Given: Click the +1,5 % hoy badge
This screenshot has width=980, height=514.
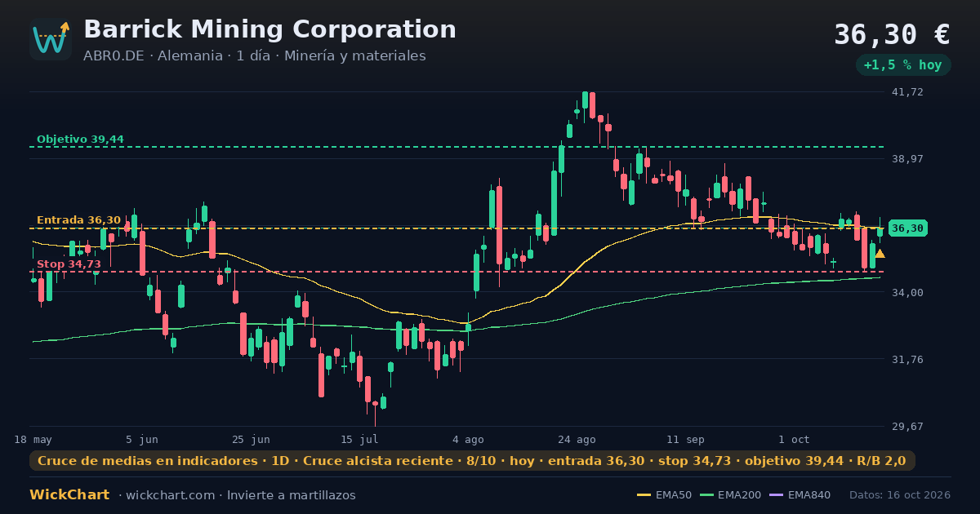Looking at the screenshot, I should [902, 65].
